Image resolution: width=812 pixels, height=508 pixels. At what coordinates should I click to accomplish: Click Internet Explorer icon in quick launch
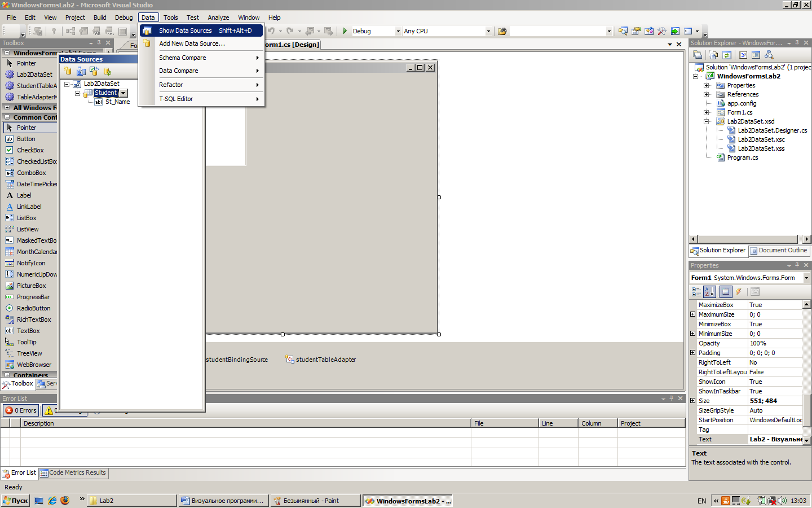click(x=52, y=501)
